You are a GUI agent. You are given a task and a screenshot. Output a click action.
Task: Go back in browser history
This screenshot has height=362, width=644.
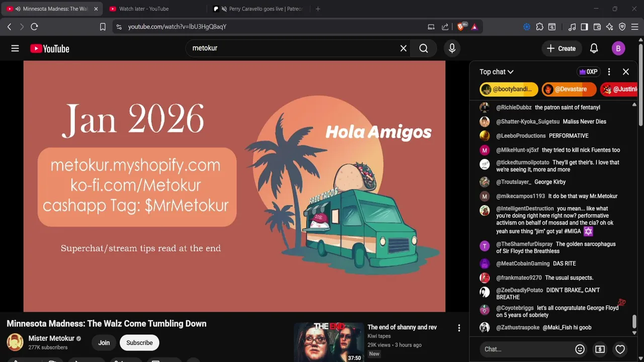[9, 27]
